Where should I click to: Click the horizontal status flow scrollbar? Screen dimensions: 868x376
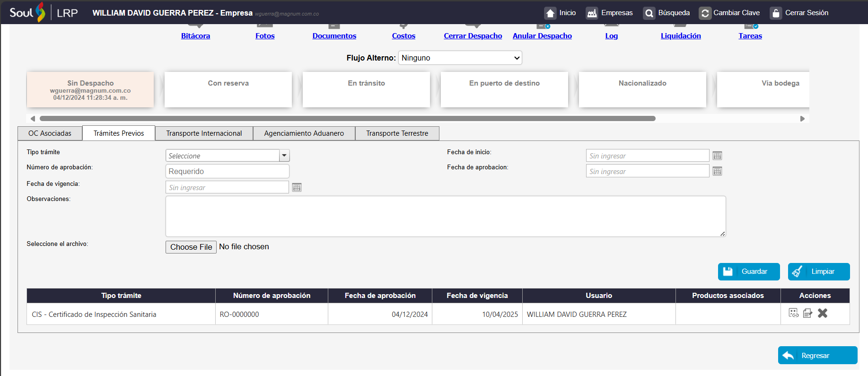coord(347,119)
